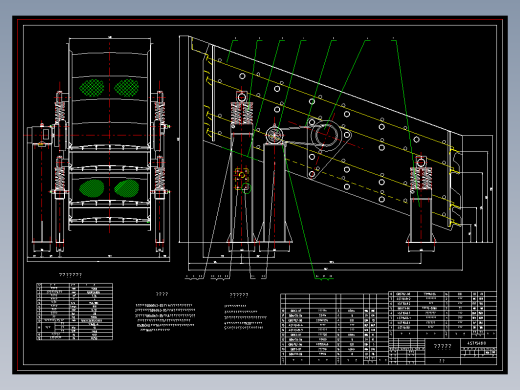Screen dimensions: 520x390
Task: Select the motor pulley circle on the pedestal
Action: click(x=274, y=135)
